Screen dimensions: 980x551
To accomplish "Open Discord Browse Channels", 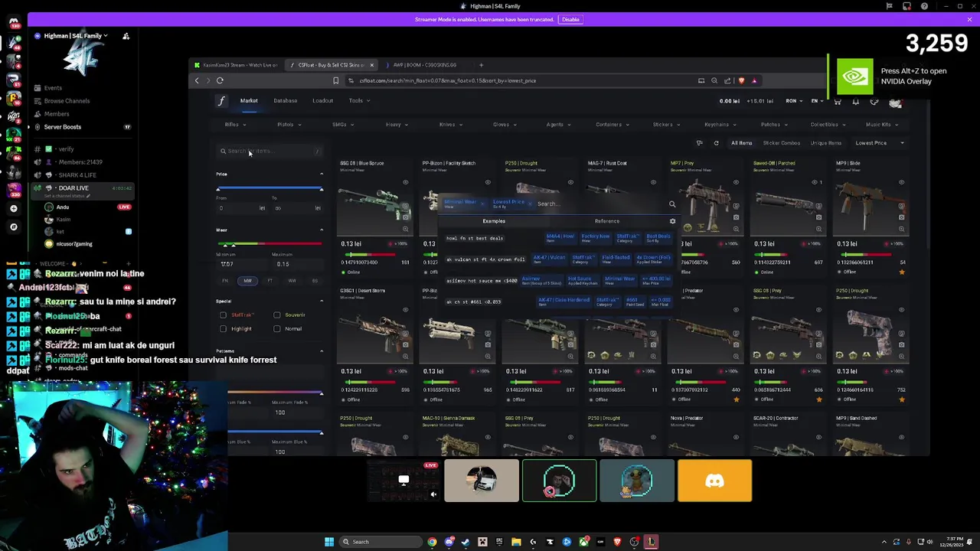I will [x=67, y=101].
